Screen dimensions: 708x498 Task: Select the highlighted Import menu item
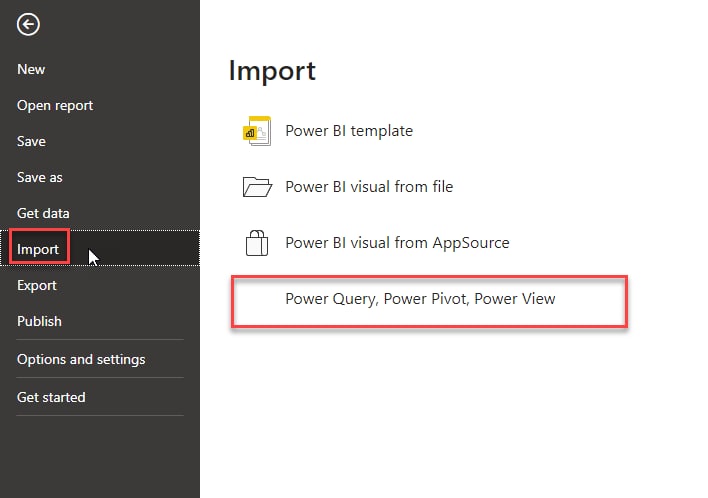click(100, 248)
